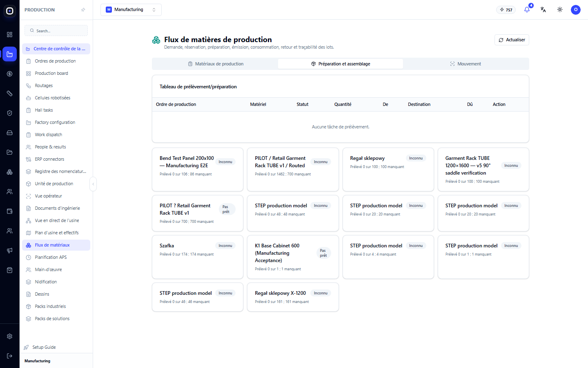This screenshot has height=368, width=588.
Task: Toggle the light/dark theme sun icon
Action: [560, 10]
